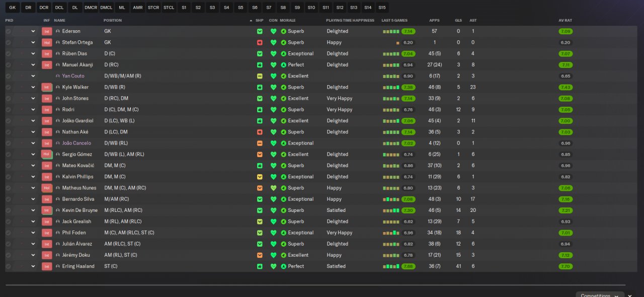Open Erling Haaland's player profile
Screen dimensions: 644x297
(x=78, y=266)
